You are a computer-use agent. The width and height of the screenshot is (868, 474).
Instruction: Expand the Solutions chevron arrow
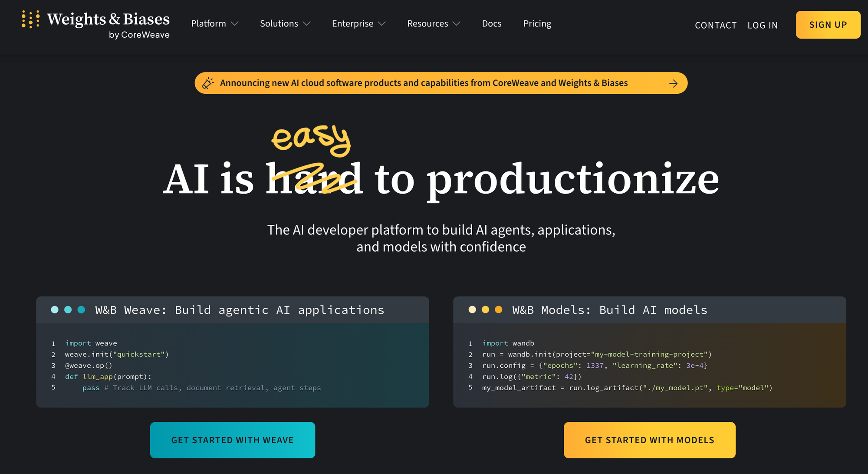[307, 24]
